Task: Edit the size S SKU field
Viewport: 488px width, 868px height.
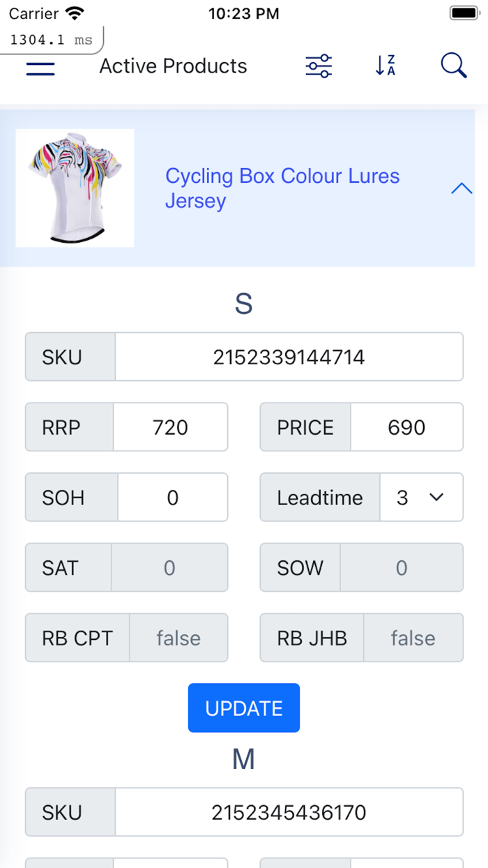Action: click(x=289, y=357)
